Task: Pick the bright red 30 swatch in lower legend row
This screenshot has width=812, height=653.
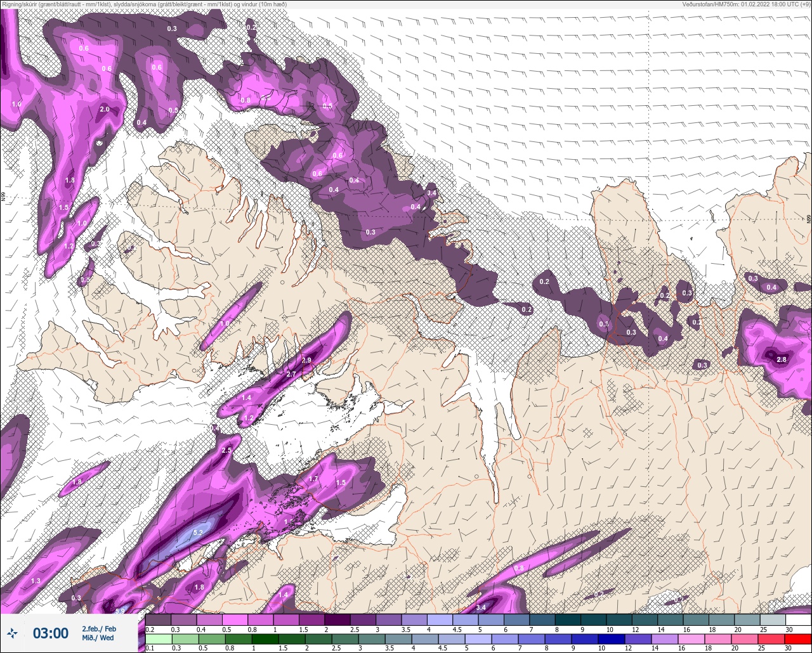Action: click(798, 638)
